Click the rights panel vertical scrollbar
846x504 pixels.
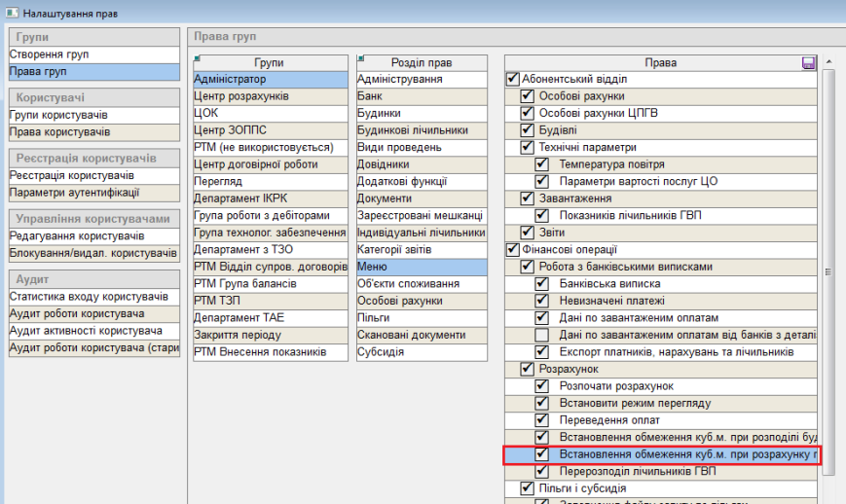coord(827,272)
